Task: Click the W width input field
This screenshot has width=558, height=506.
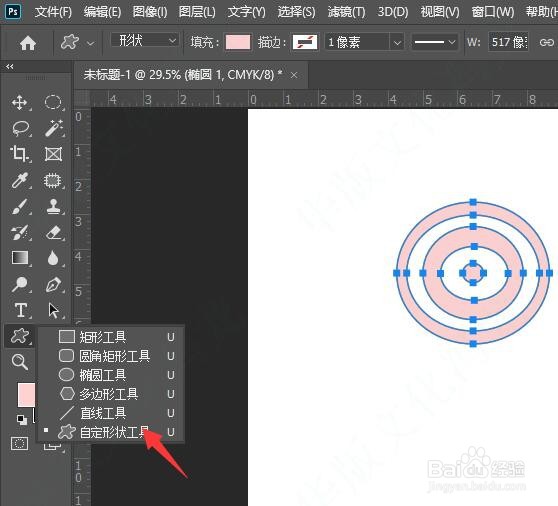Action: [508, 43]
